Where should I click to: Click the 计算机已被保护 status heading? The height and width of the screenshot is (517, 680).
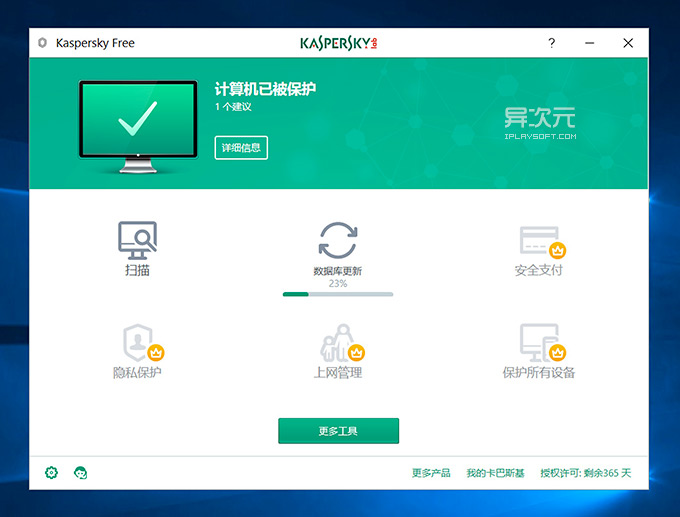click(265, 89)
